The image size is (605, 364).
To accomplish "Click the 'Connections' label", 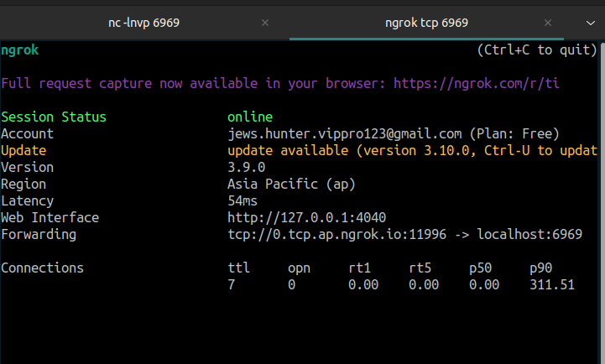I will coord(42,268).
